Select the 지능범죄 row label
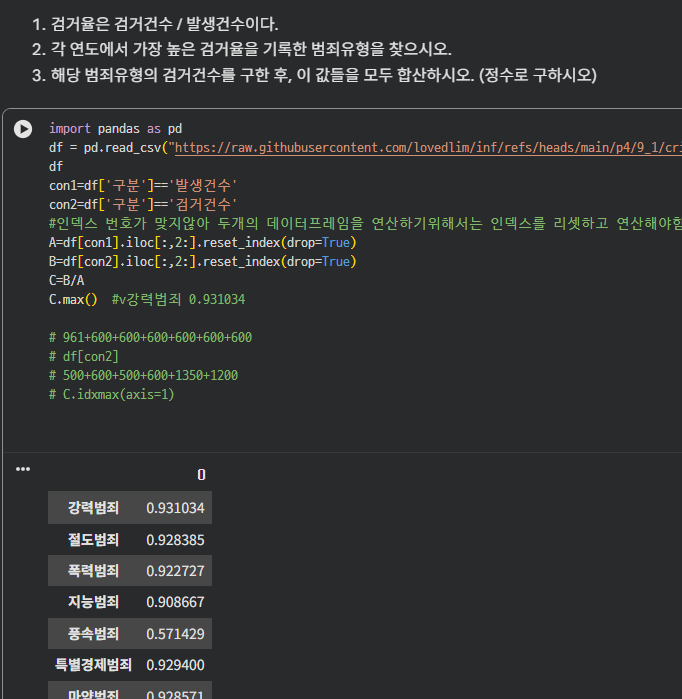Viewport: 682px width, 699px height. tap(93, 602)
